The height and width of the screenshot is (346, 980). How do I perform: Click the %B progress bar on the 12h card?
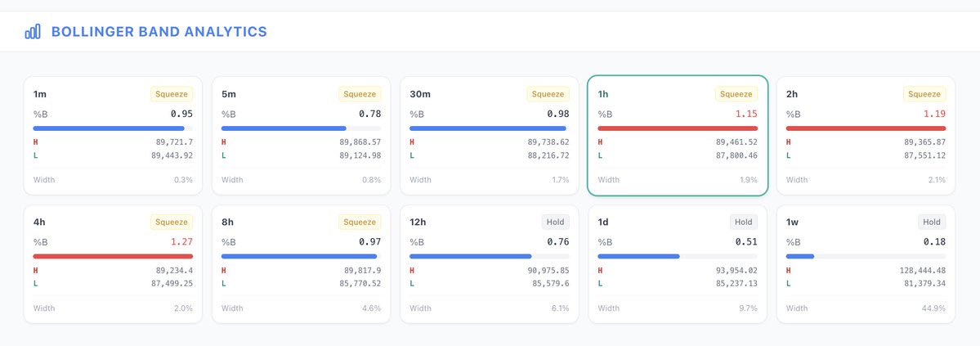490,256
